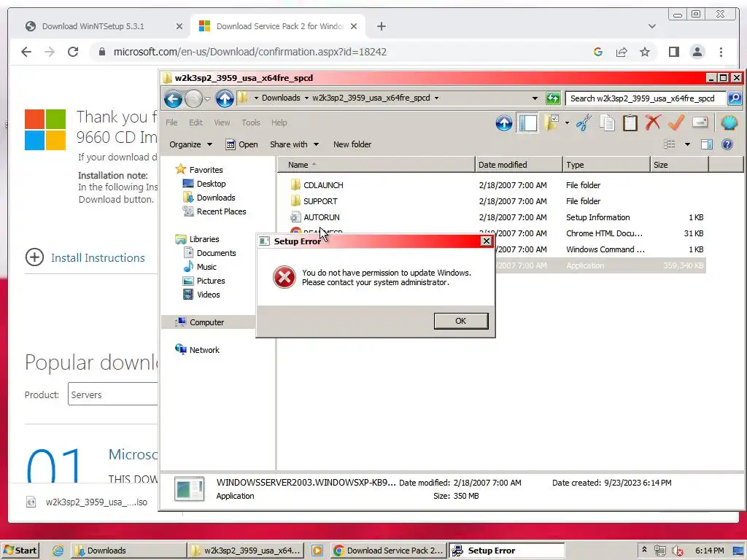Open the View menu
Screen dimensions: 747x560
coord(222,122)
